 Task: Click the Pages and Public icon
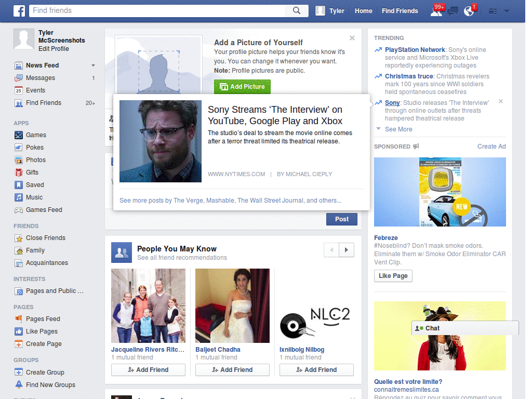coord(19,291)
